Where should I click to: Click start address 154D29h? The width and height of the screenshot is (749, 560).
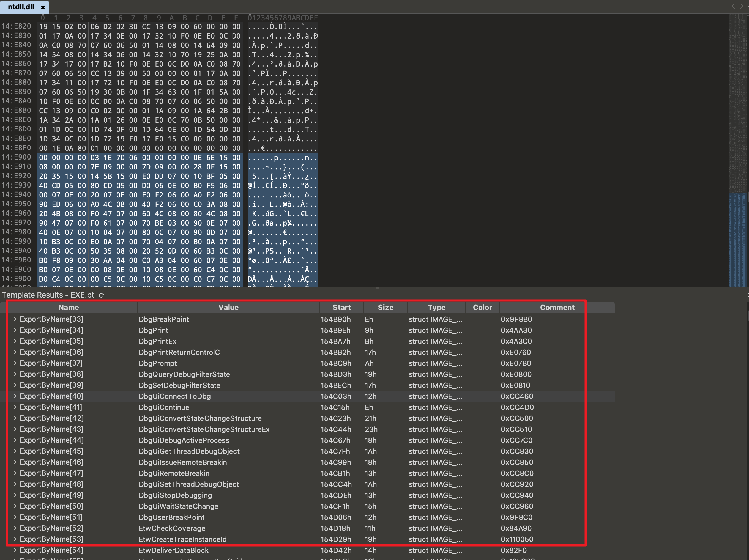(335, 539)
